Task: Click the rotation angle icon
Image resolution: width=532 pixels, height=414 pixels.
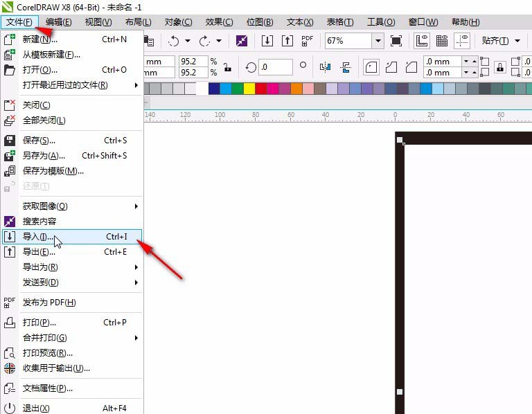Action: pyautogui.click(x=251, y=67)
